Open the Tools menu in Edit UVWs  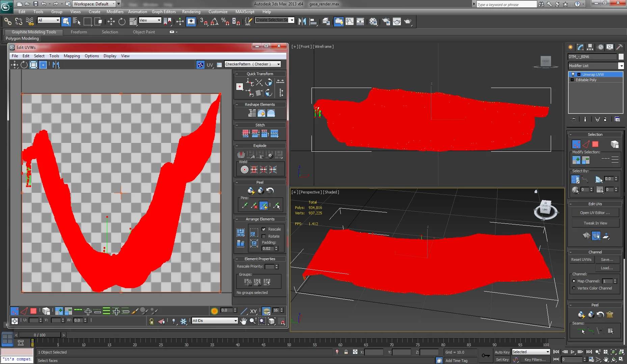tap(54, 56)
